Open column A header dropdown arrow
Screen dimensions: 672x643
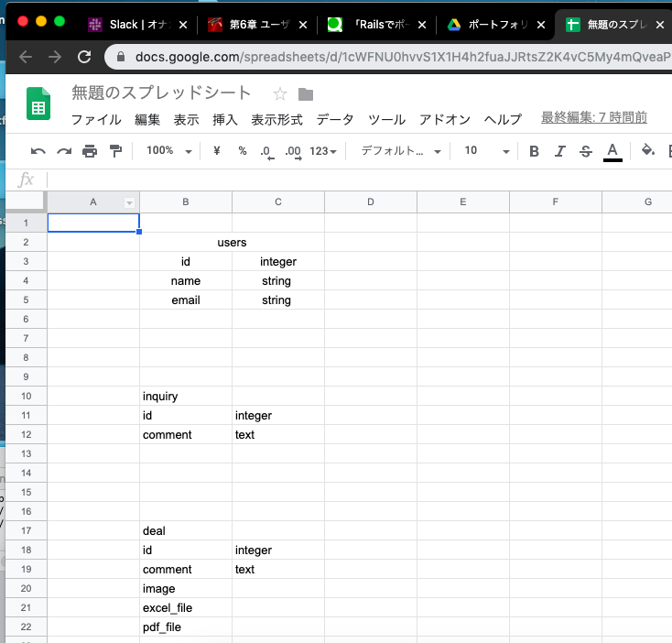click(129, 202)
